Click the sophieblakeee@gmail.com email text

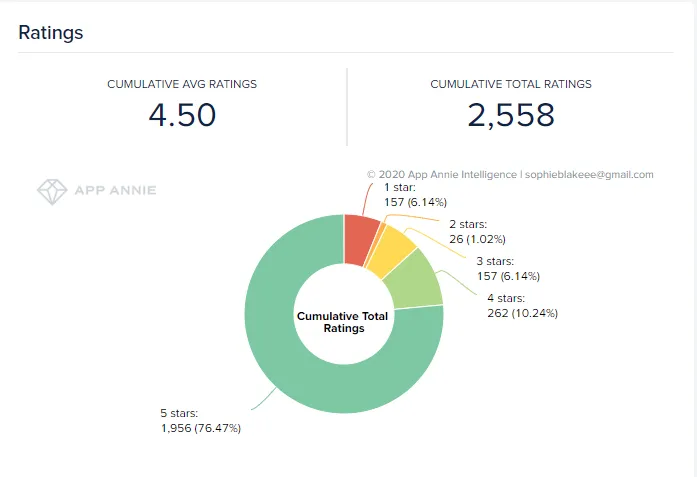coord(589,174)
